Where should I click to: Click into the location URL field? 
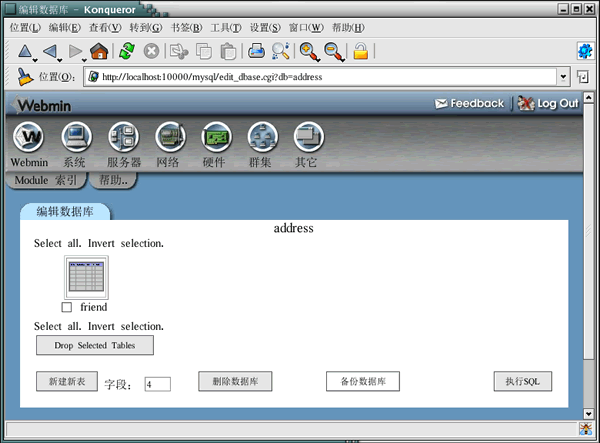coord(320,77)
